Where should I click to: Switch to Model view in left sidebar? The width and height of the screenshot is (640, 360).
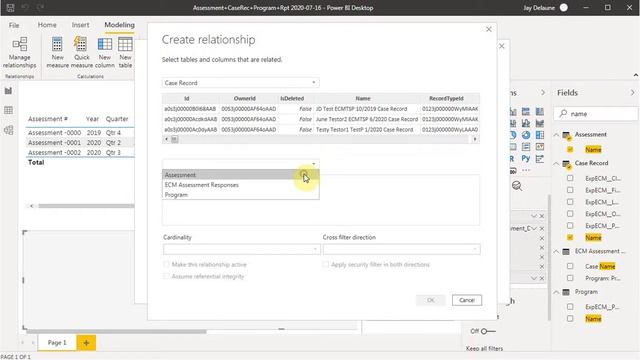pos(9,130)
